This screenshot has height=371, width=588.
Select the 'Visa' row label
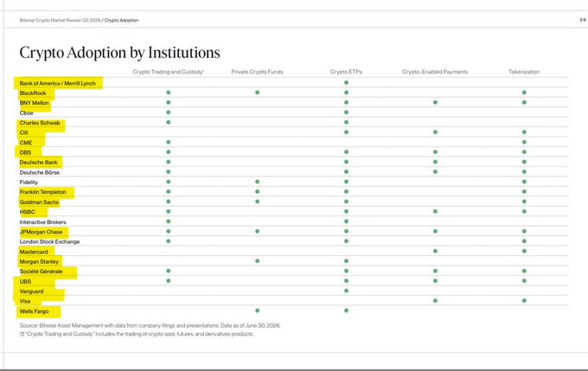click(x=25, y=301)
